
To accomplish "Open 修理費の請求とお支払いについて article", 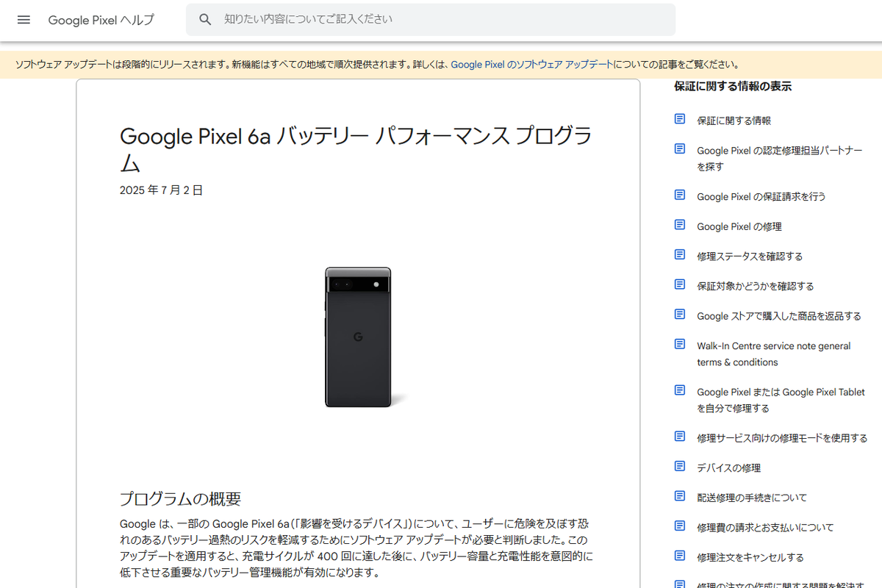I will tap(765, 528).
